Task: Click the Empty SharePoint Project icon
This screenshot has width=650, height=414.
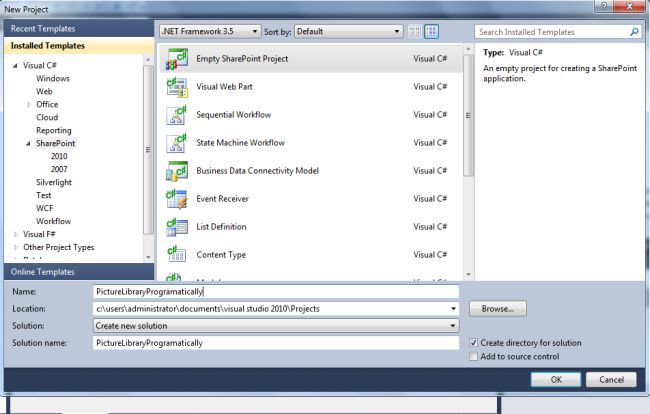Action: click(177, 59)
